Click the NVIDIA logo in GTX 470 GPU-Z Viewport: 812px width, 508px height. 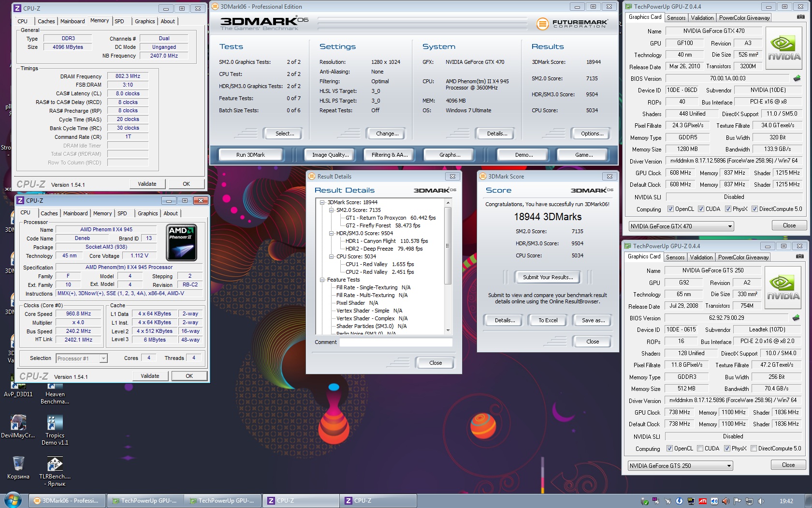coord(784,49)
